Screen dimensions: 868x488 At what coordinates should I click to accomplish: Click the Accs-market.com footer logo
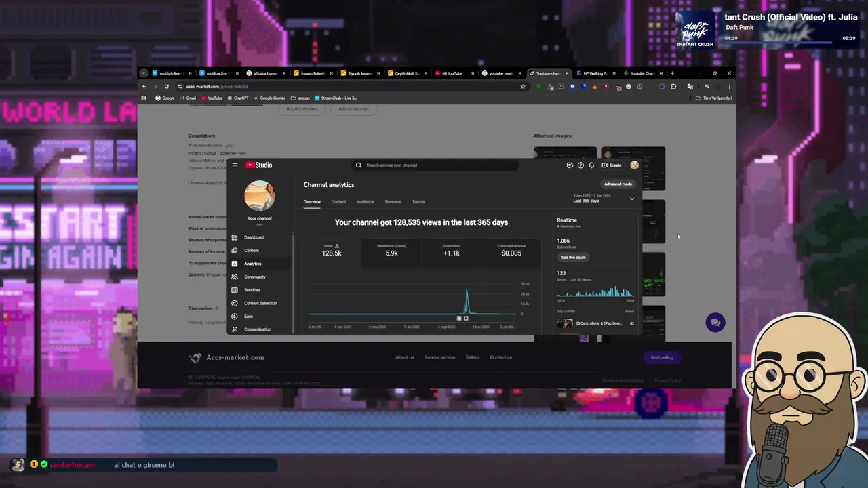226,357
